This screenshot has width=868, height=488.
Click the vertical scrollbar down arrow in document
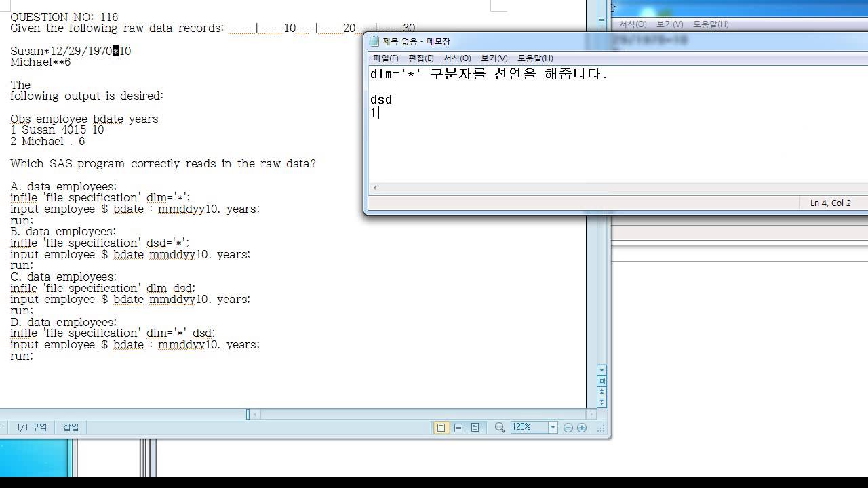pyautogui.click(x=601, y=370)
